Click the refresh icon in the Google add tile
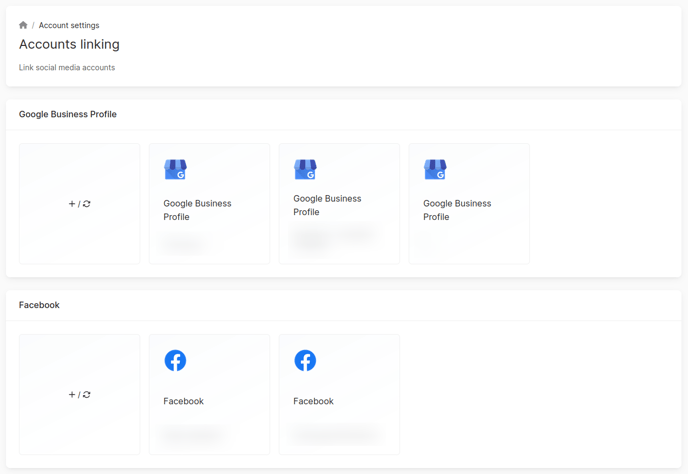Image resolution: width=688 pixels, height=474 pixels. click(86, 204)
